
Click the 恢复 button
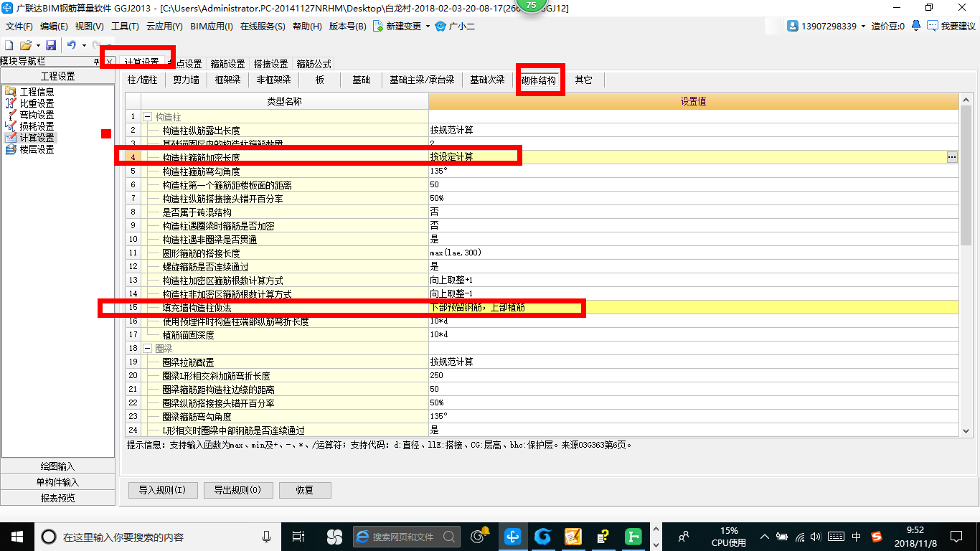click(x=304, y=490)
